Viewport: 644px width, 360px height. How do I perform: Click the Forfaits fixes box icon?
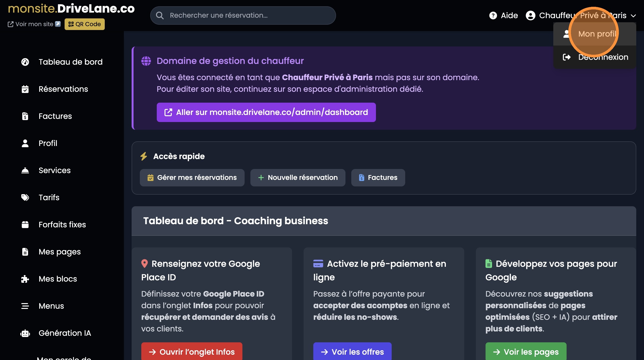click(x=25, y=224)
